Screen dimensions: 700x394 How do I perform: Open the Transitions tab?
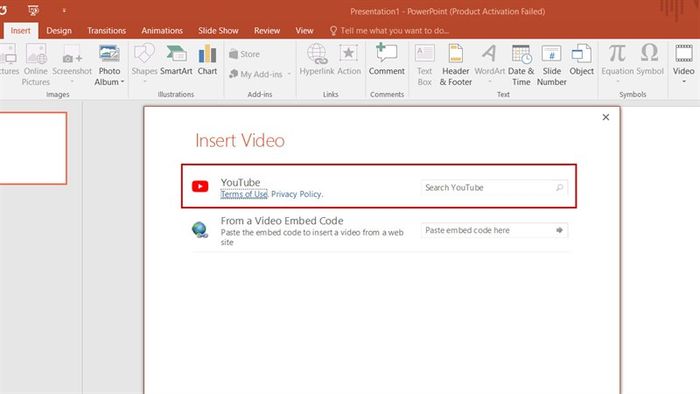click(107, 30)
